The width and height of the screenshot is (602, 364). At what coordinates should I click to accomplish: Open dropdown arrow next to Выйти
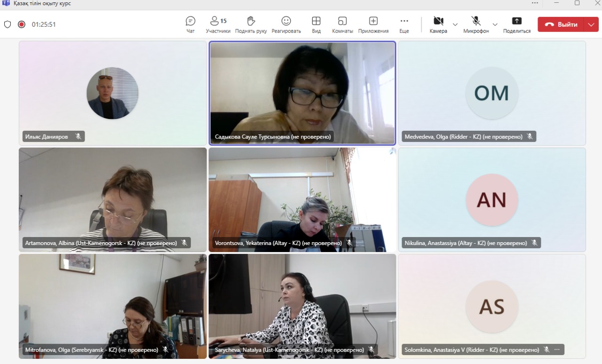591,24
